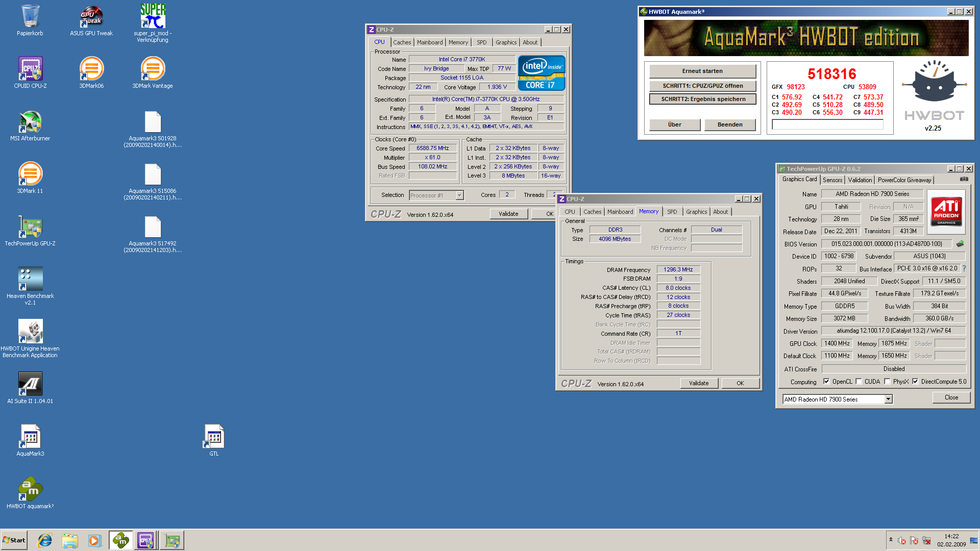Toggle PhysX checkbox in GPU-Z
The image size is (980, 551).
(887, 381)
